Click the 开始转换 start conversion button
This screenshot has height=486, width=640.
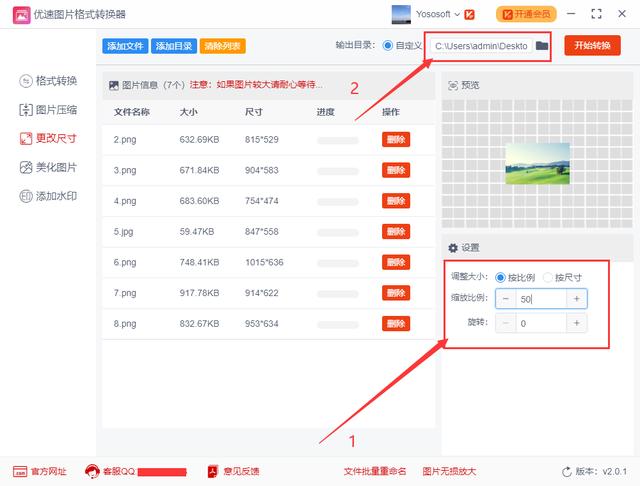[592, 46]
